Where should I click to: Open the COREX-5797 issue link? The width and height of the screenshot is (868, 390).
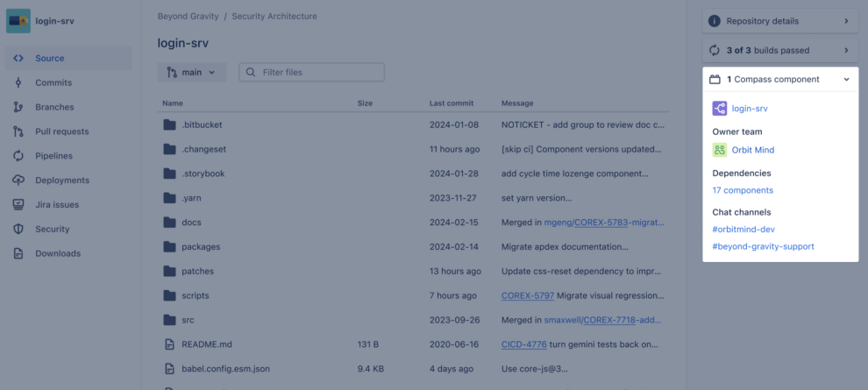tap(528, 295)
